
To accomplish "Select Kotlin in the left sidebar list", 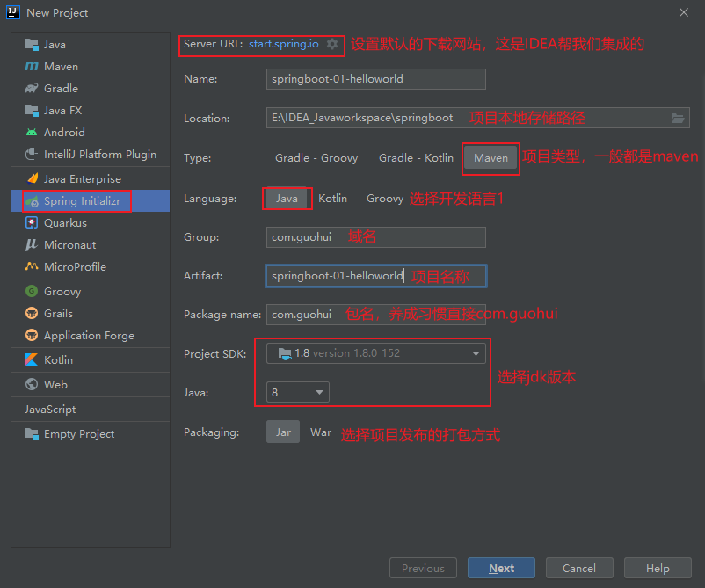I will click(91, 360).
